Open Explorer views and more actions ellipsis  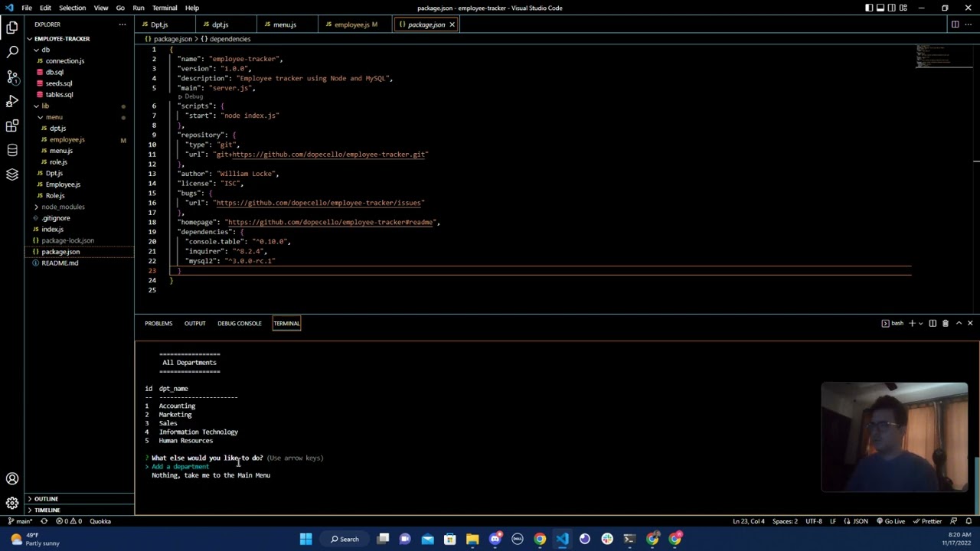122,24
